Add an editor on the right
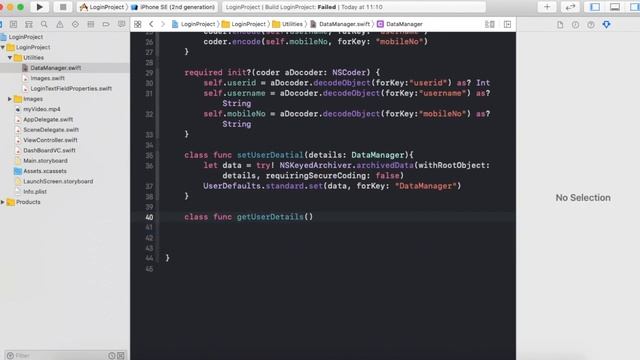 (507, 24)
